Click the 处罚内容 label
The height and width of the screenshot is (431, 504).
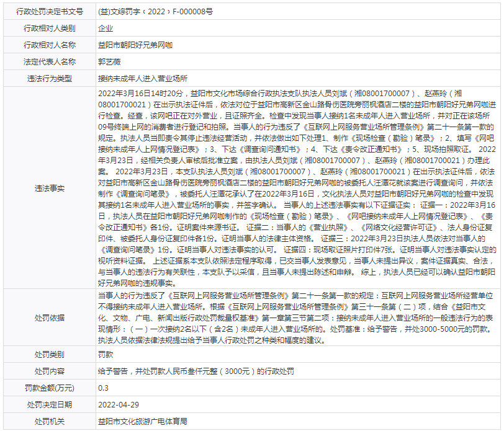[50, 371]
